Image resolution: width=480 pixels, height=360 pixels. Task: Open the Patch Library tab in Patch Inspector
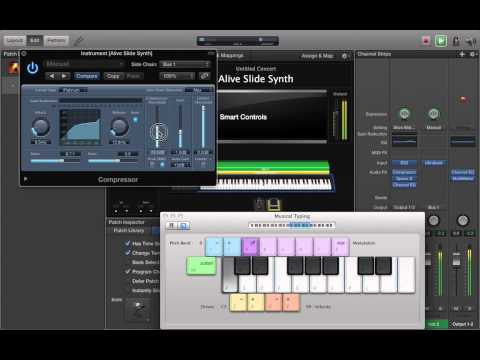click(129, 230)
